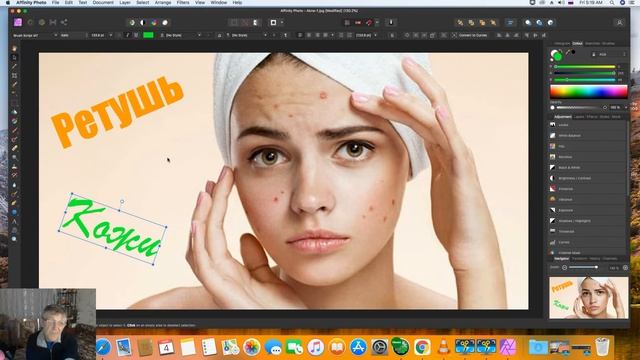Open VLC from the Dock

pyautogui.click(x=443, y=347)
